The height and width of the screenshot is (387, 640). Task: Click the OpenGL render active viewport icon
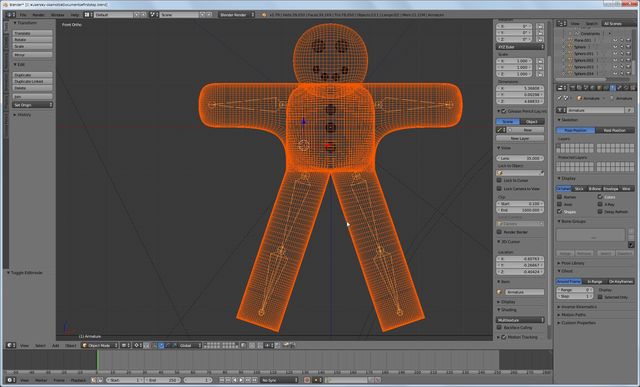coord(286,345)
